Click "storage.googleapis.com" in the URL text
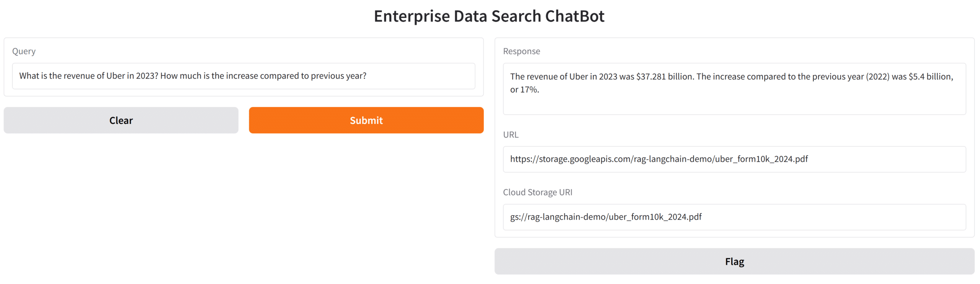Viewport: 980px width, 284px height. point(585,159)
